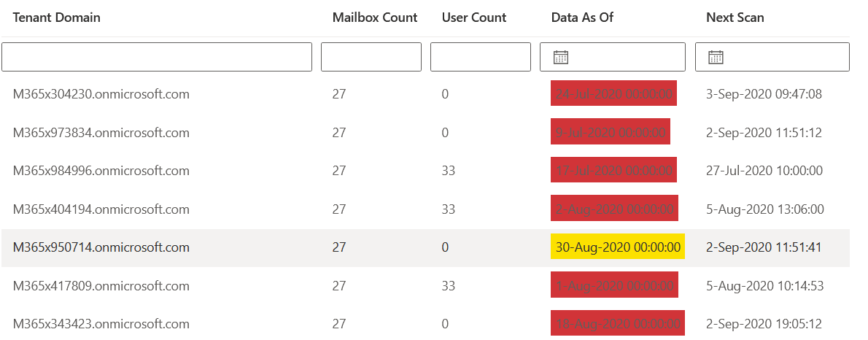Click the yellow 30-Aug-2020 date cell

tap(618, 247)
